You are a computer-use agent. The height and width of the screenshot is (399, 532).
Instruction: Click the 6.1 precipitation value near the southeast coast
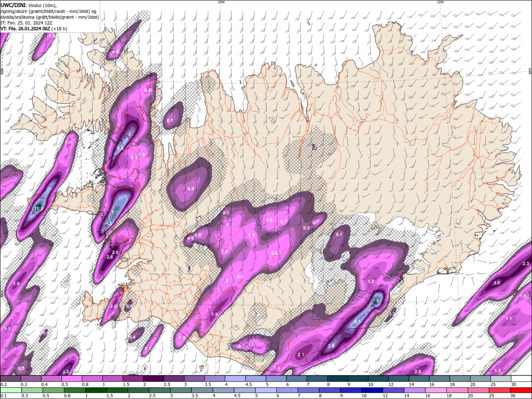357,322
